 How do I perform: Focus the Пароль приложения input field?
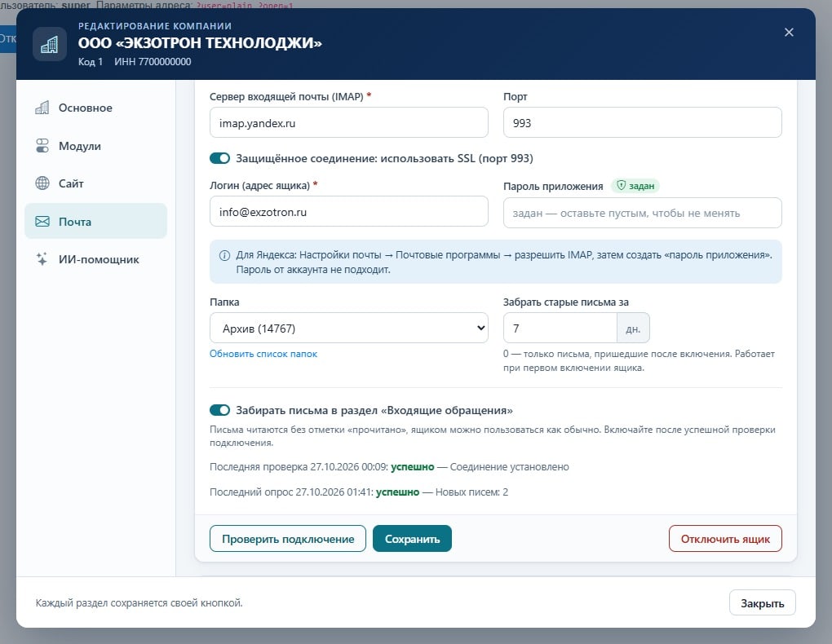pos(642,213)
